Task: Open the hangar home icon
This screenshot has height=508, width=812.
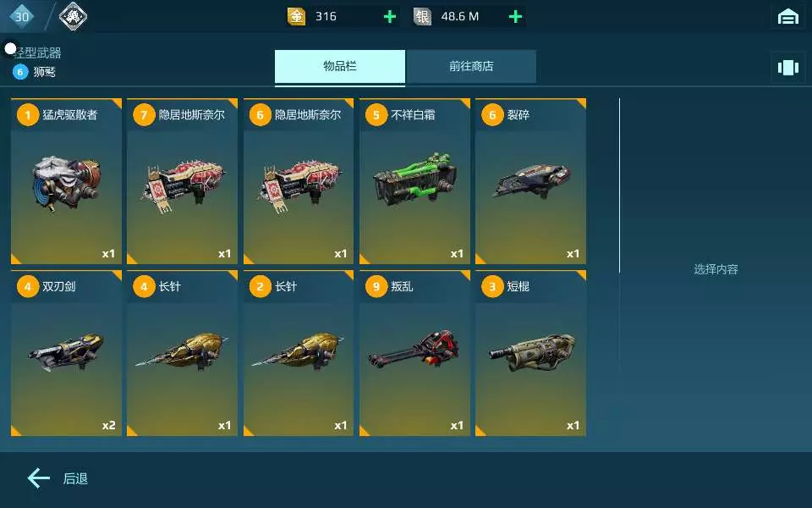Action: point(787,17)
